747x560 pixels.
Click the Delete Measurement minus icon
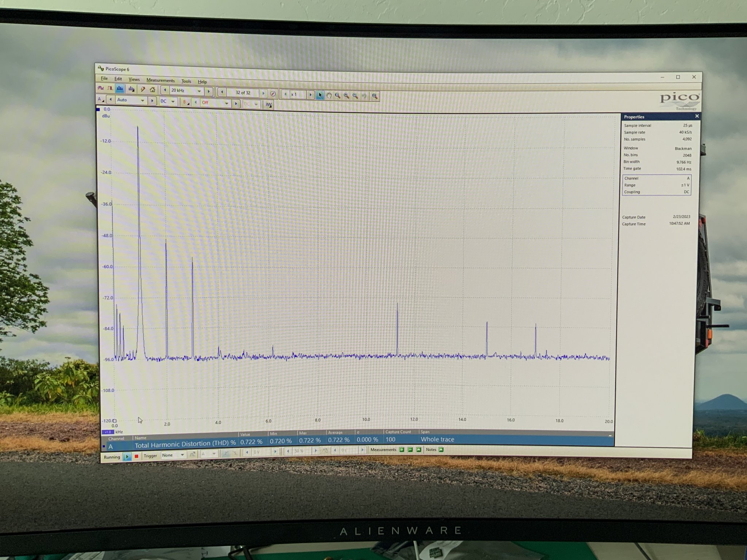tap(410, 450)
